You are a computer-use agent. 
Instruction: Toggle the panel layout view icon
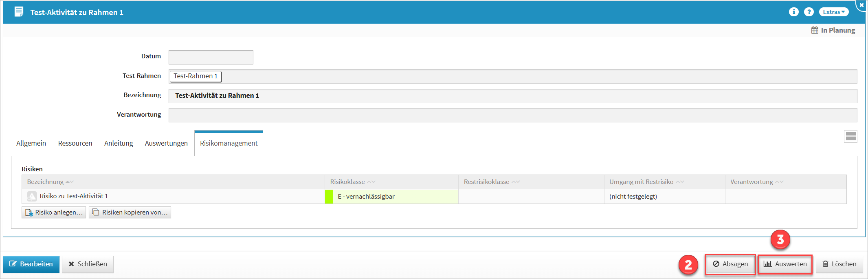coord(850,136)
